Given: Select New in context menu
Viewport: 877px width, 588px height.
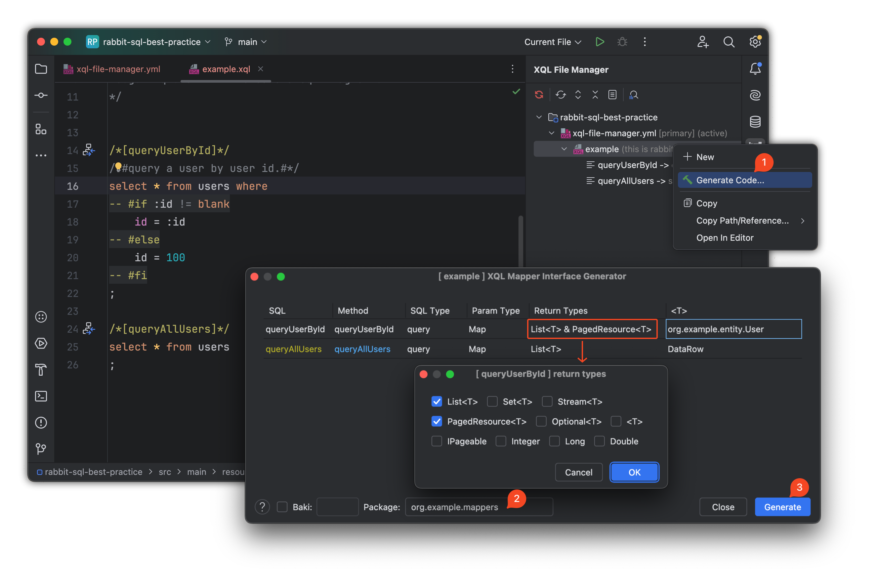Looking at the screenshot, I should pyautogui.click(x=745, y=157).
